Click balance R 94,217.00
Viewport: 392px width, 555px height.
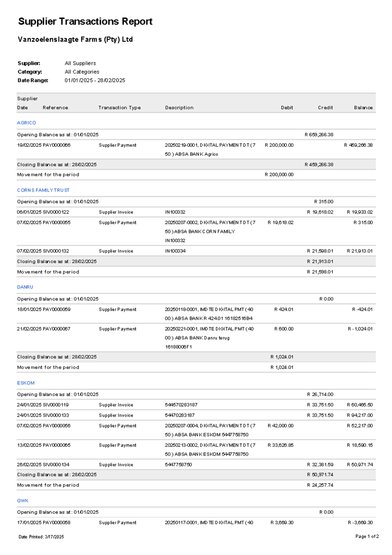360,415
